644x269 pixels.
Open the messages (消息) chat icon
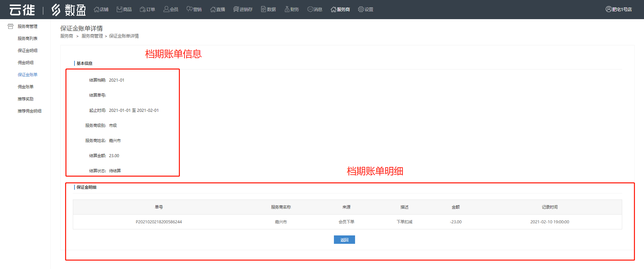pyautogui.click(x=310, y=9)
